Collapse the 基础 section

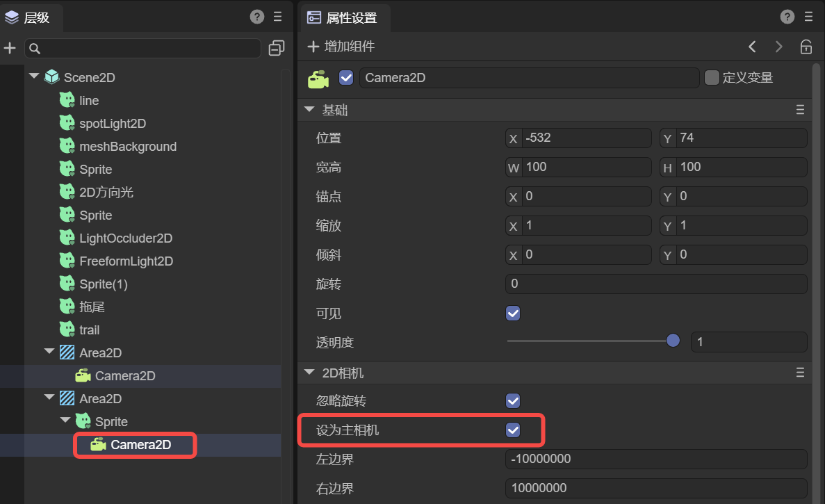309,110
